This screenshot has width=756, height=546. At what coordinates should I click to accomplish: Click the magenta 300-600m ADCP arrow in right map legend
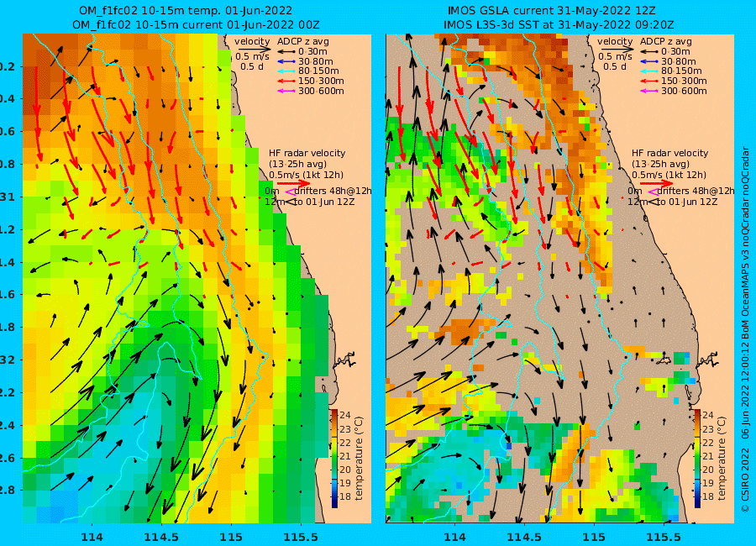(648, 91)
